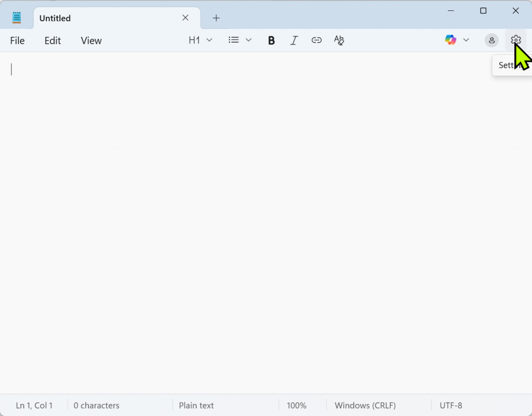Screen dimensions: 532x416
Task: Select the Untitled tab
Action: click(x=104, y=18)
